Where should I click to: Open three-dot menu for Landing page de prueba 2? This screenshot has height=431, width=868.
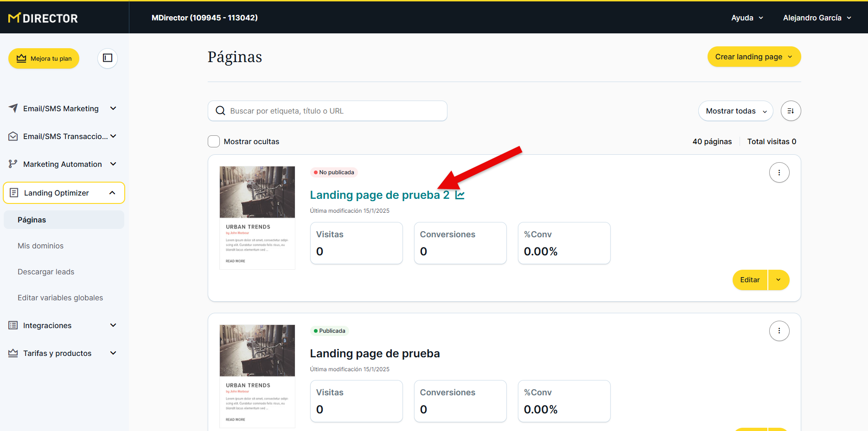click(779, 172)
